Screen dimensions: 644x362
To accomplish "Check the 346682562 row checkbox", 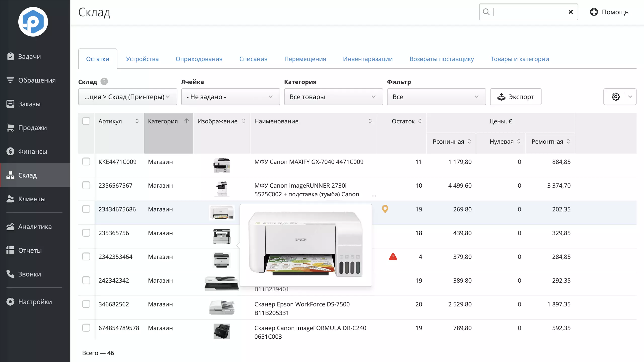I will coord(86,304).
